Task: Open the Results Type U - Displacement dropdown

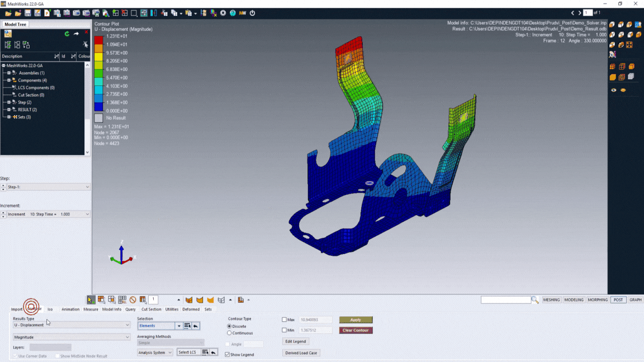Action: 72,325
